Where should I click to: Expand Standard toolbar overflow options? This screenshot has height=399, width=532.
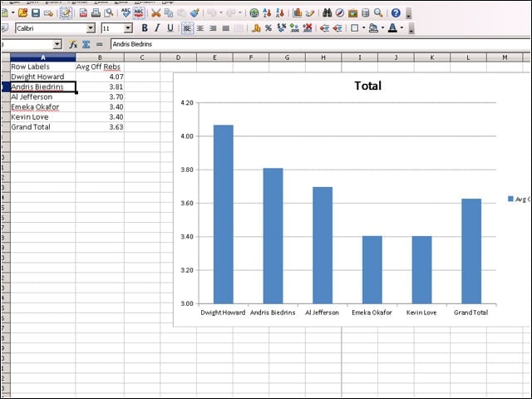409,13
